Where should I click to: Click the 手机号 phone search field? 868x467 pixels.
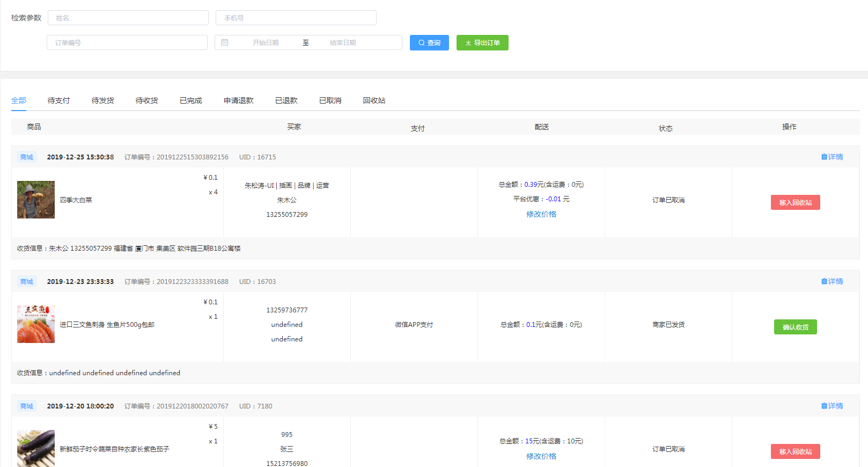pos(296,18)
